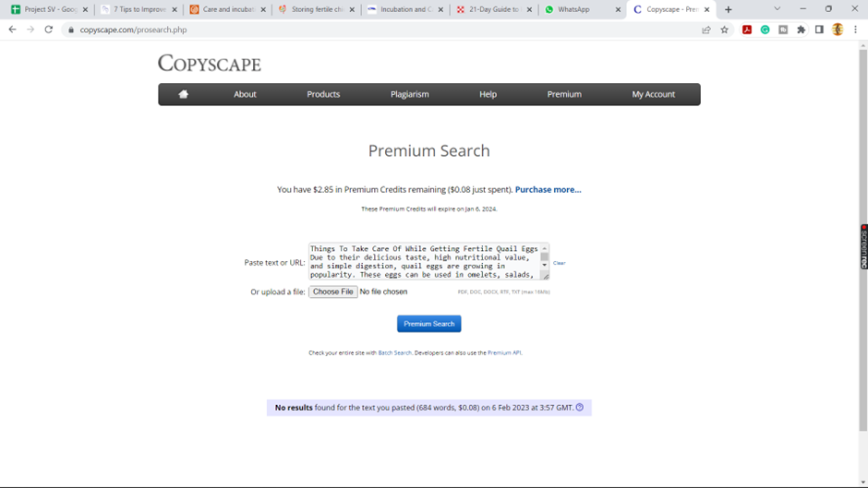Share this page icon in address bar
868x488 pixels.
click(706, 30)
